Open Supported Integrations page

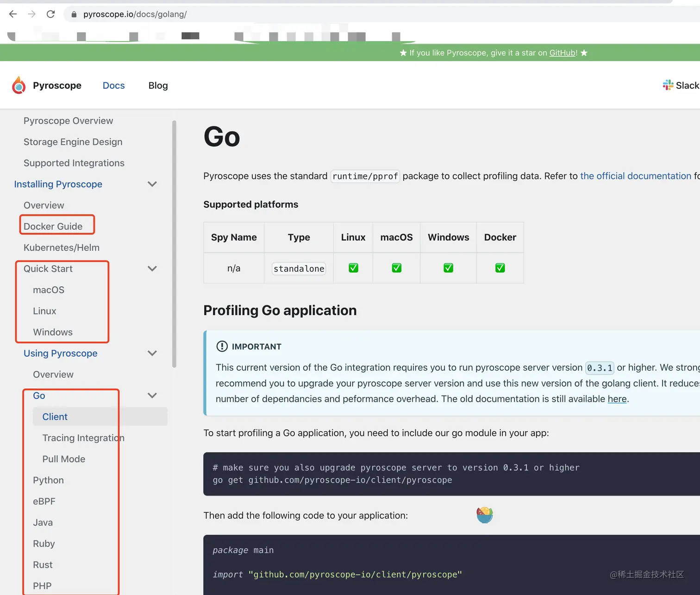(74, 163)
